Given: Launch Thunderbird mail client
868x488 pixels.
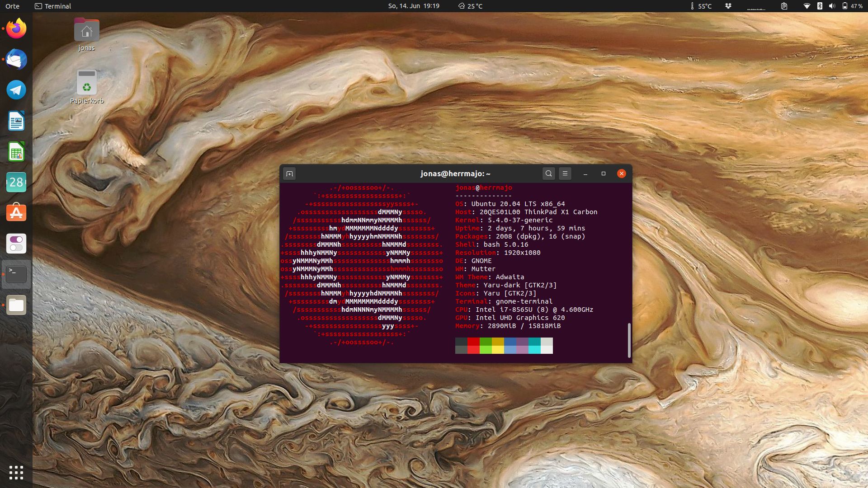Looking at the screenshot, I should click(16, 59).
